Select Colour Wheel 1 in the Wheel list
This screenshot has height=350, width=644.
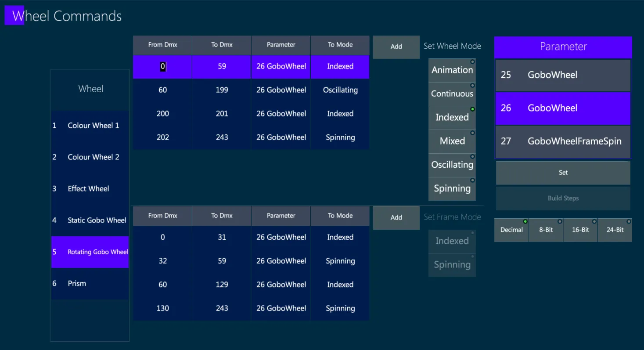coord(90,126)
